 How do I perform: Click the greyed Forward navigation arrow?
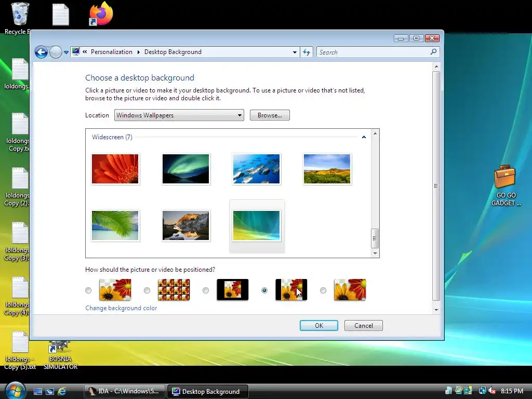click(56, 52)
